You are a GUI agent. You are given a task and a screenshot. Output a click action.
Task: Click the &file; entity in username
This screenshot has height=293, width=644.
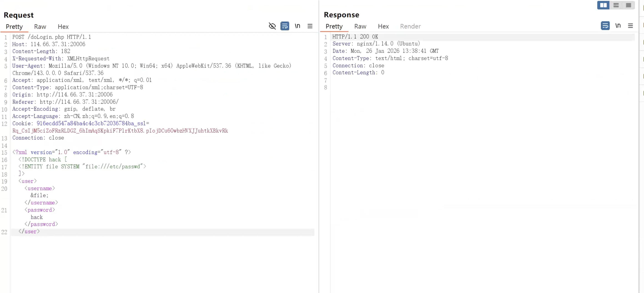(x=40, y=195)
